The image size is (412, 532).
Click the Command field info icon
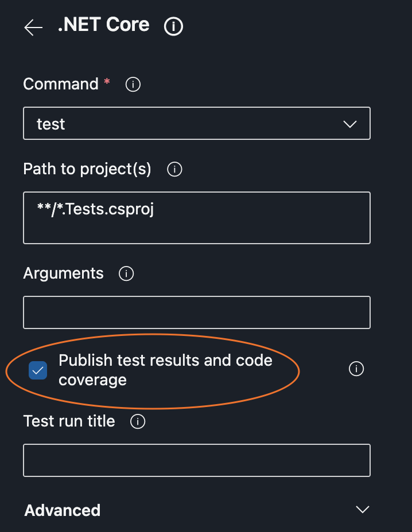click(x=133, y=85)
